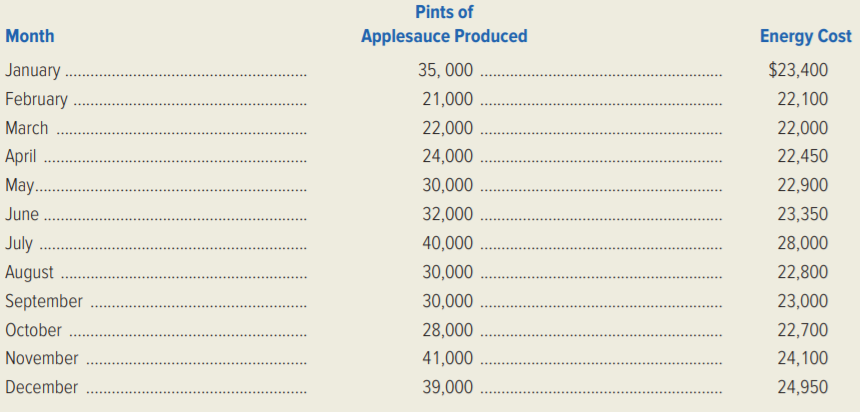The height and width of the screenshot is (412, 860).
Task: Click the October row label
Action: (x=33, y=330)
